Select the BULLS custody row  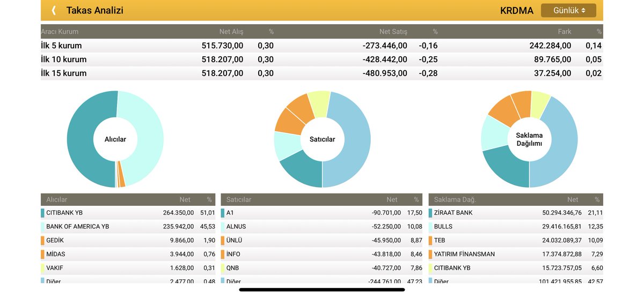click(x=516, y=227)
